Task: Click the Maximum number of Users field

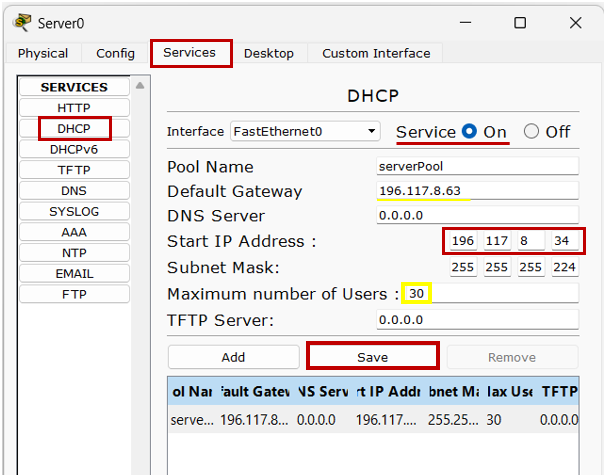Action: [490, 294]
